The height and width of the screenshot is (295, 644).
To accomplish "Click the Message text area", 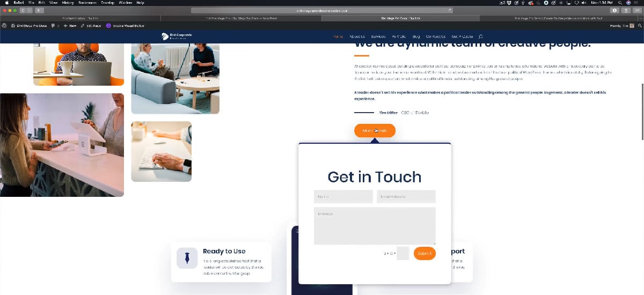I will pos(375,225).
